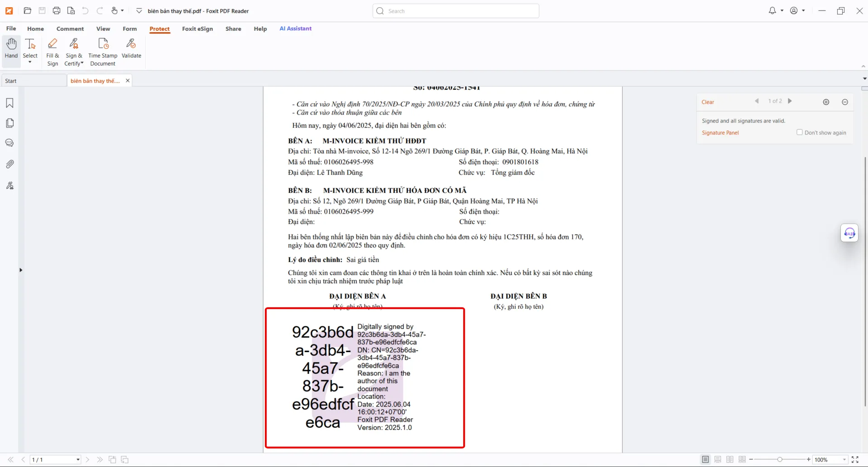Switch to continuous page view mode

(x=718, y=459)
